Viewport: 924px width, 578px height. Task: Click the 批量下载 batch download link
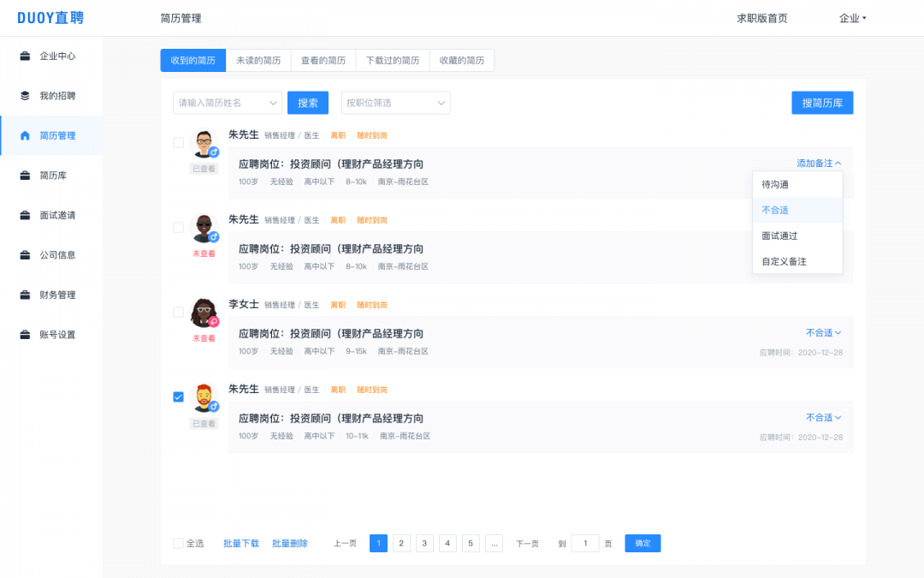[240, 543]
